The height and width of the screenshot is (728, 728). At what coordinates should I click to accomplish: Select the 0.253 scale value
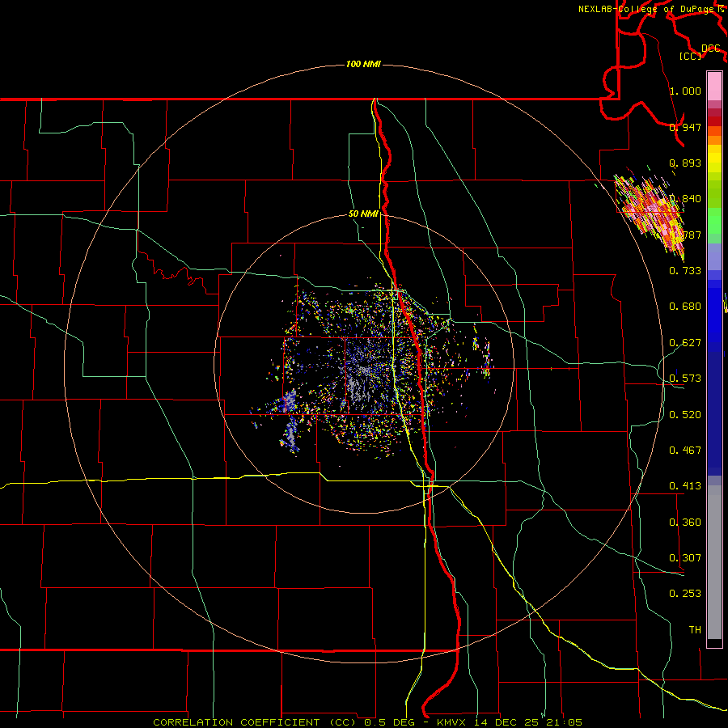point(685,594)
